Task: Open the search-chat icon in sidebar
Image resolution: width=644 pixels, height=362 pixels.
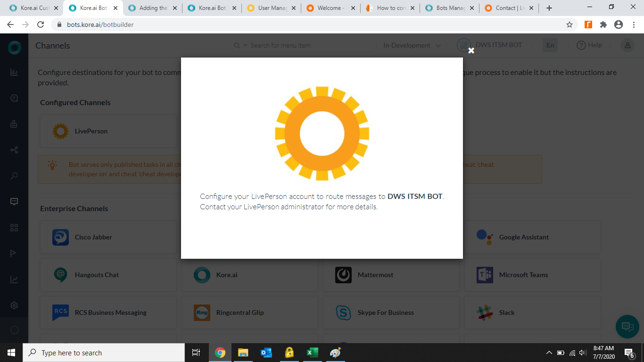Action: pos(14,98)
